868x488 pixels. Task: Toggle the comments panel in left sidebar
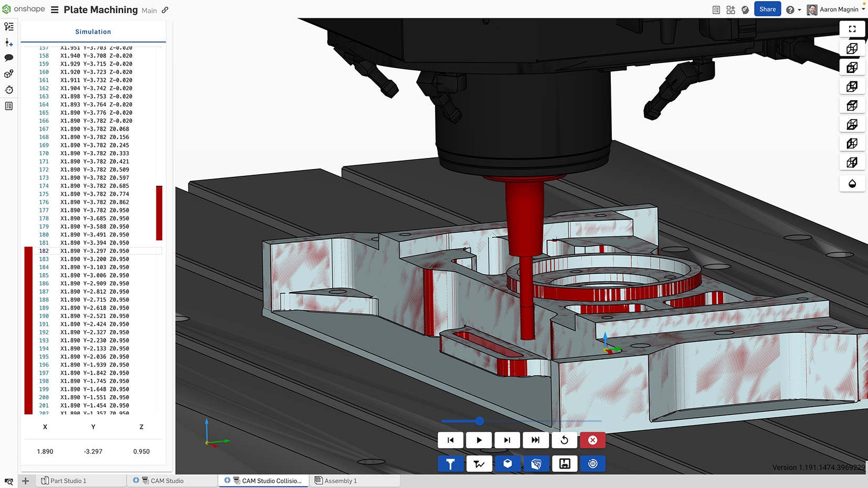(8, 58)
